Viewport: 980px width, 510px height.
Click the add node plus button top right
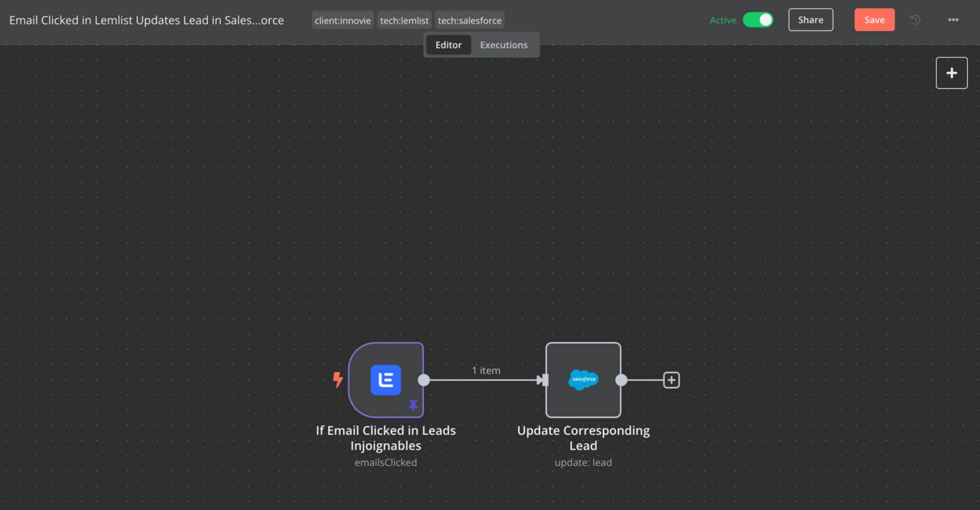(x=951, y=74)
